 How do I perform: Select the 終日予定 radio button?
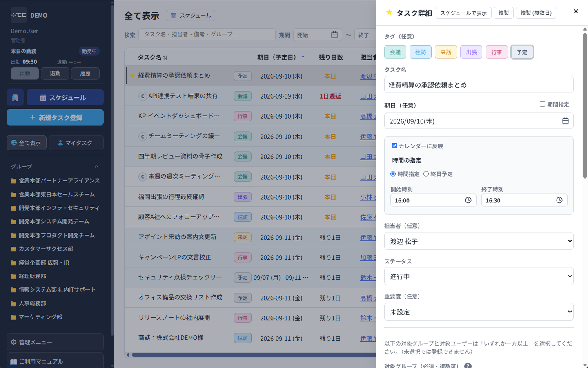click(426, 174)
